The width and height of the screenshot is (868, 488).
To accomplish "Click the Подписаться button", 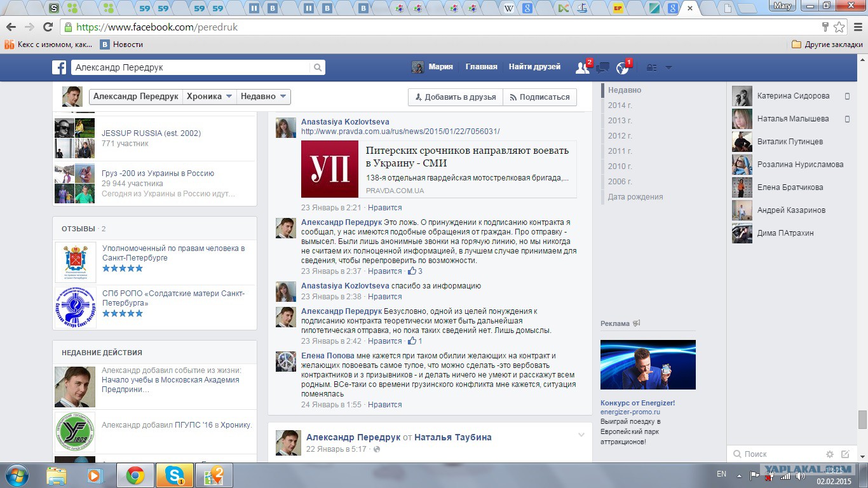I will tap(540, 97).
